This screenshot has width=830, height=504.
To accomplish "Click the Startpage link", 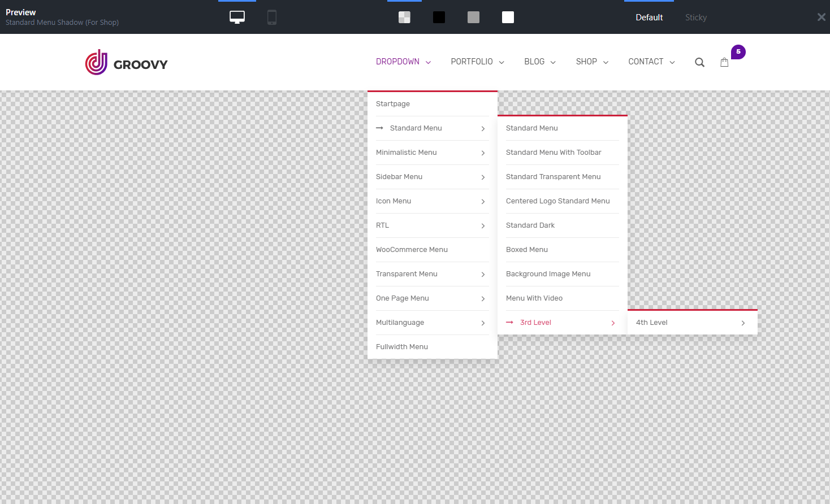I will 393,104.
